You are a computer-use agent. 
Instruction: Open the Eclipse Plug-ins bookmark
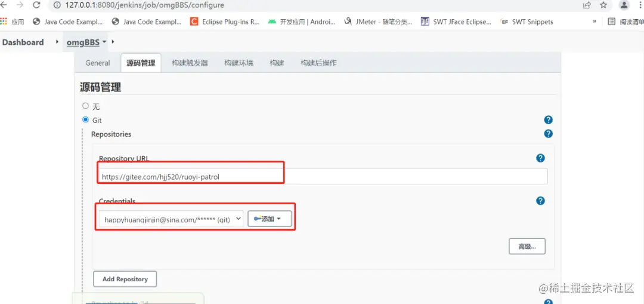pyautogui.click(x=225, y=22)
